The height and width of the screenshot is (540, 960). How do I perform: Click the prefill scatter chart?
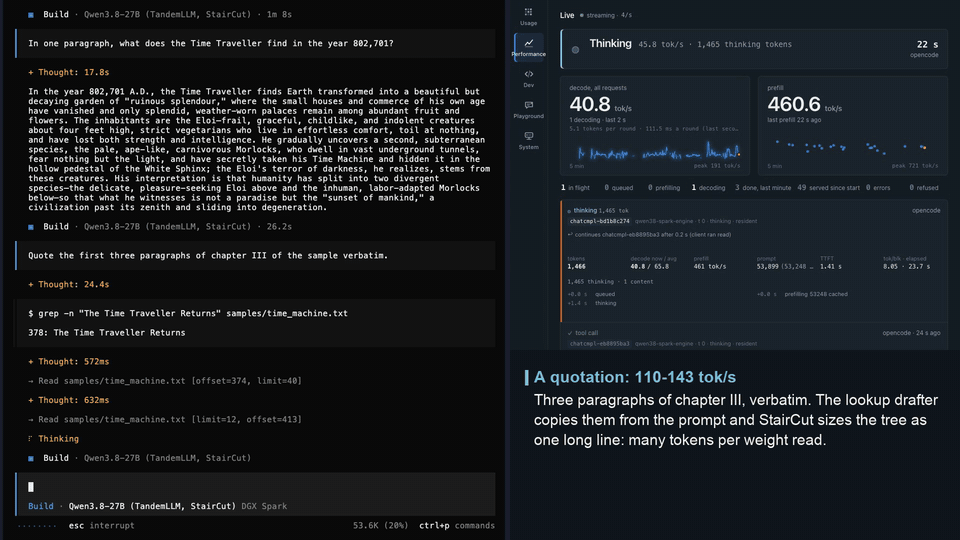point(851,147)
